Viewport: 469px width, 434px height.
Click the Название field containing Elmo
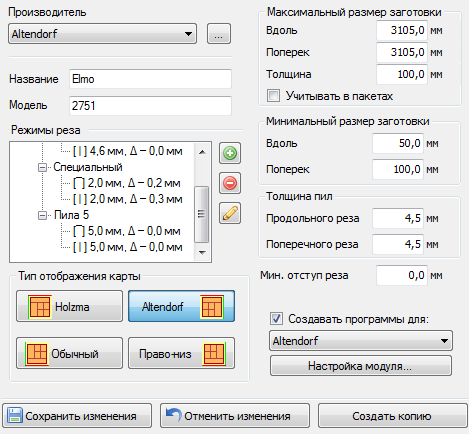pos(150,79)
